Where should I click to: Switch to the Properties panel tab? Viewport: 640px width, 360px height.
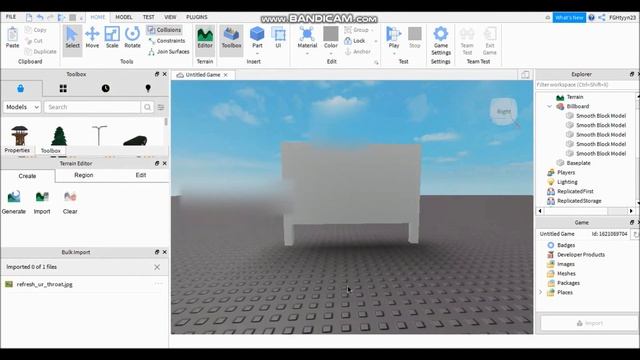[x=17, y=150]
